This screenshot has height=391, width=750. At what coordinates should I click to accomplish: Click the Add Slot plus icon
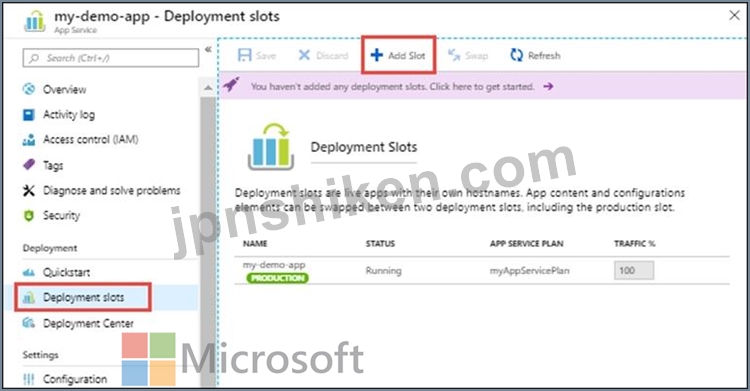point(376,55)
